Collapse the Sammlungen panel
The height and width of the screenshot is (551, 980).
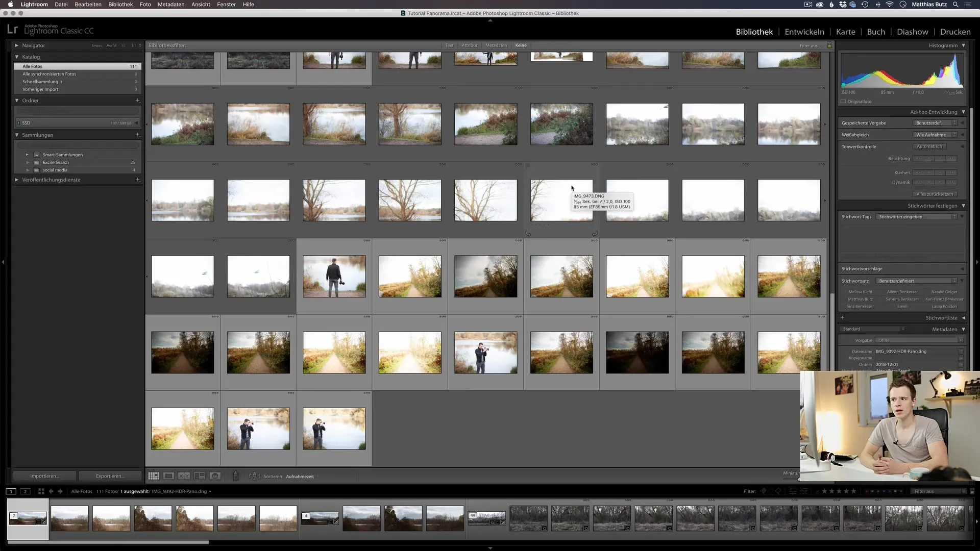17,135
